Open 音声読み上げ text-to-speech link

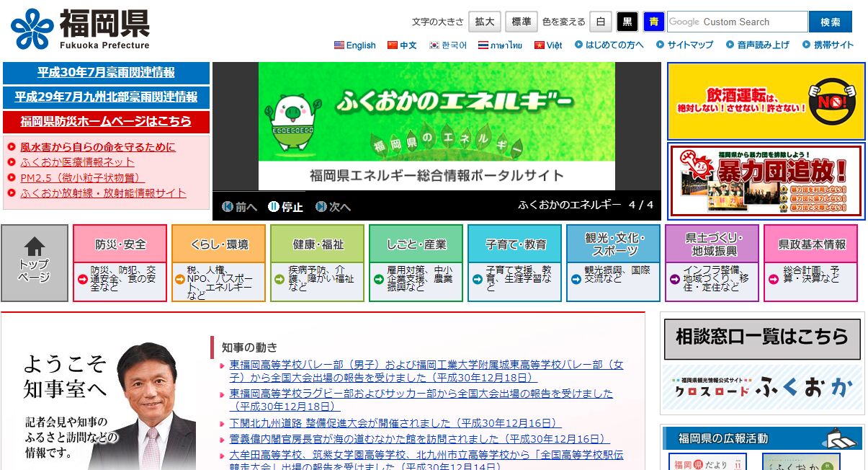pyautogui.click(x=758, y=45)
